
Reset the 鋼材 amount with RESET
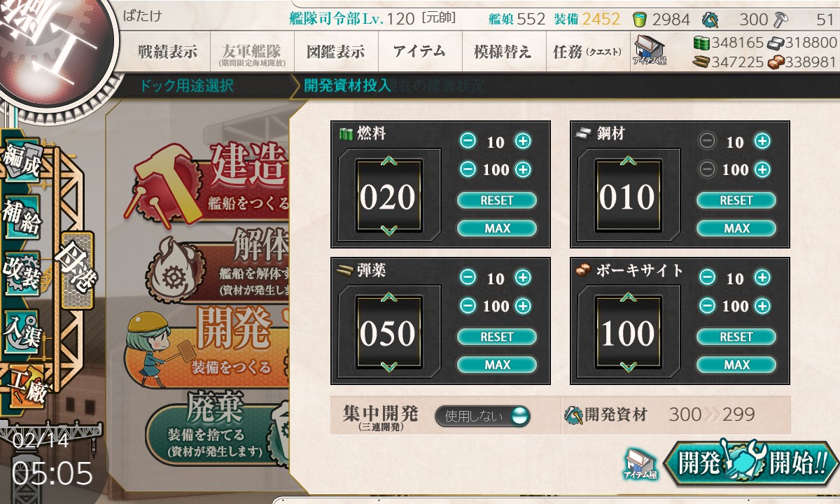[x=736, y=200]
